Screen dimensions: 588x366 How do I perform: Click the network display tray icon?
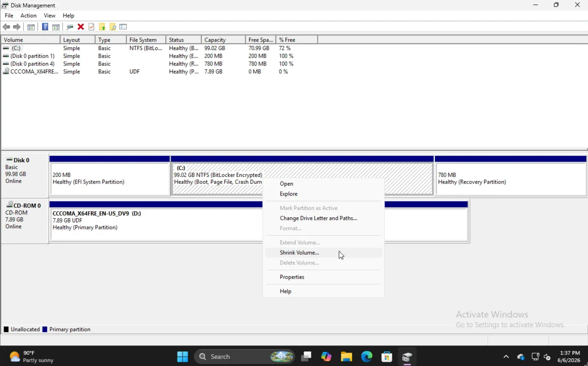pos(535,356)
